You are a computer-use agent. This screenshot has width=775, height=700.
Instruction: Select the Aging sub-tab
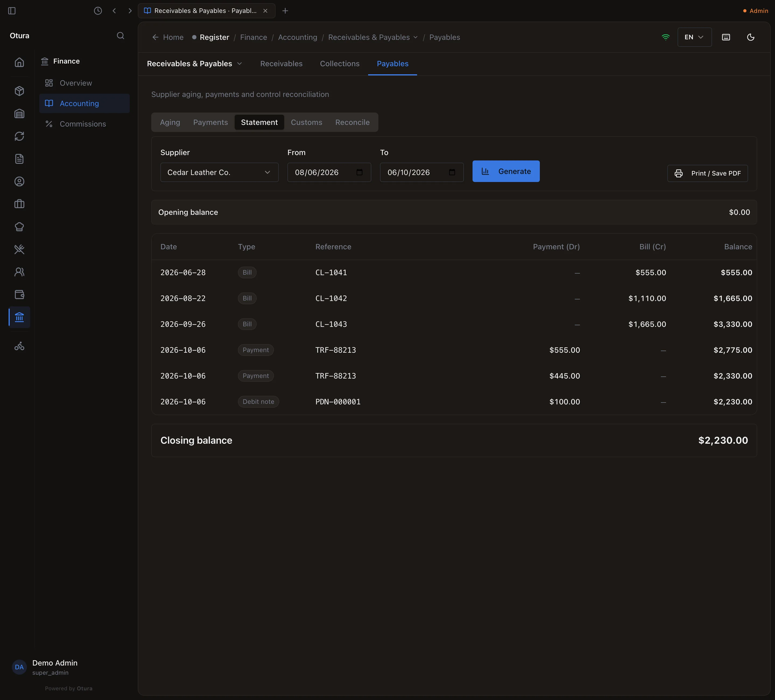(x=170, y=122)
